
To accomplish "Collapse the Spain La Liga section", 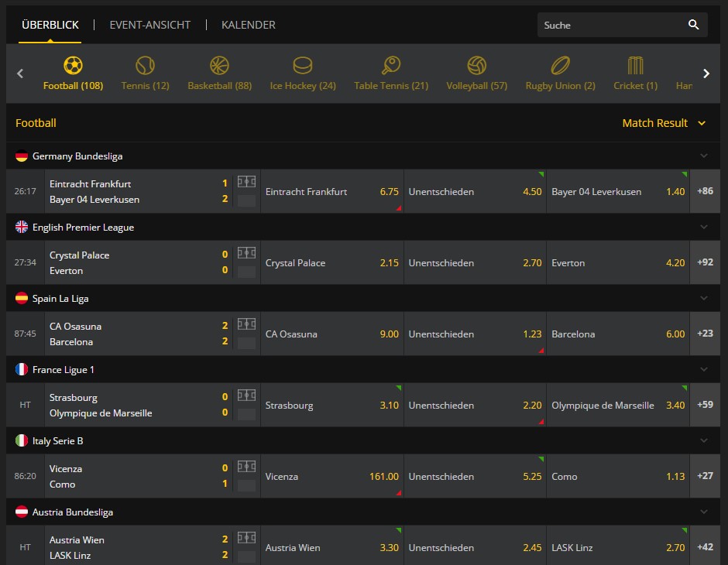I will 704,298.
